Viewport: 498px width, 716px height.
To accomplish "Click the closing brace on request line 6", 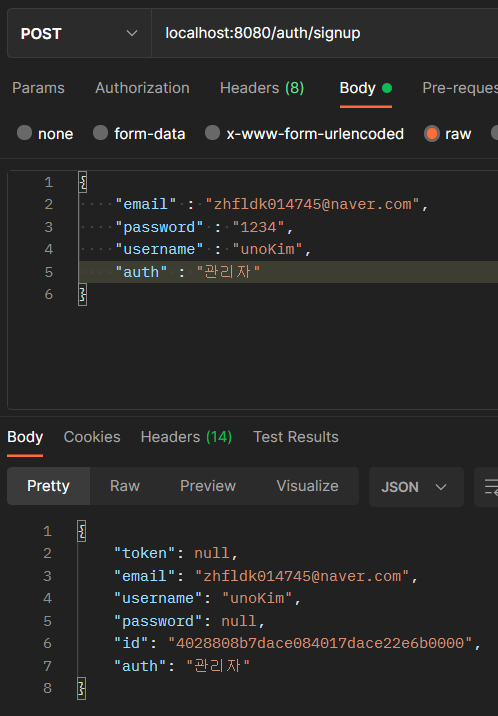I will click(x=83, y=295).
